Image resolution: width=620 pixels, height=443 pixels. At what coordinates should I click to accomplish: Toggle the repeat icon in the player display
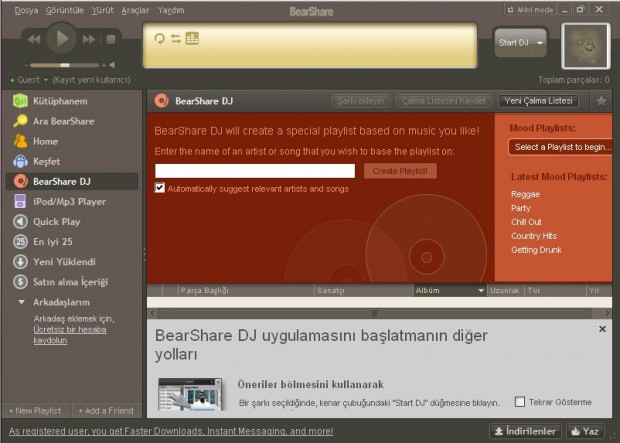(159, 38)
